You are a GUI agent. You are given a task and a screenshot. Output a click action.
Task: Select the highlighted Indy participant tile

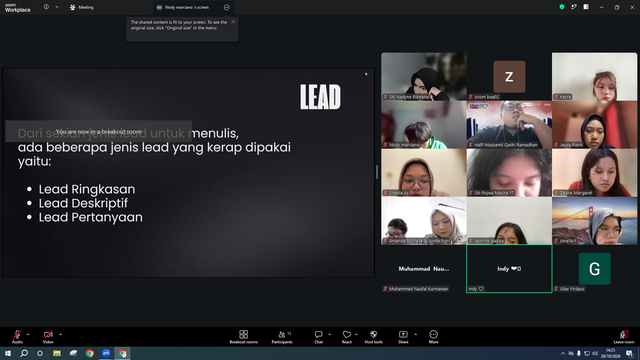[x=509, y=269]
